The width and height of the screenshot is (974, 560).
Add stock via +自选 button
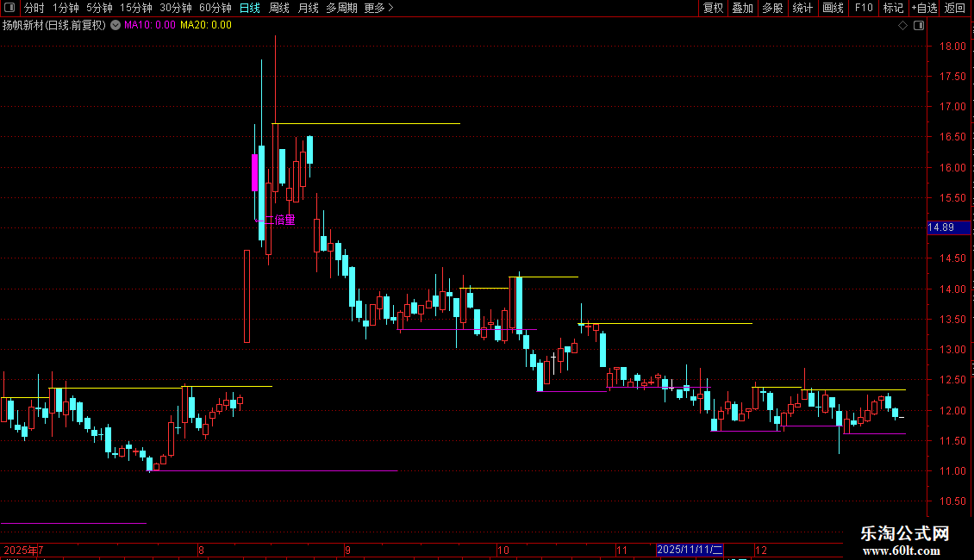[x=924, y=8]
